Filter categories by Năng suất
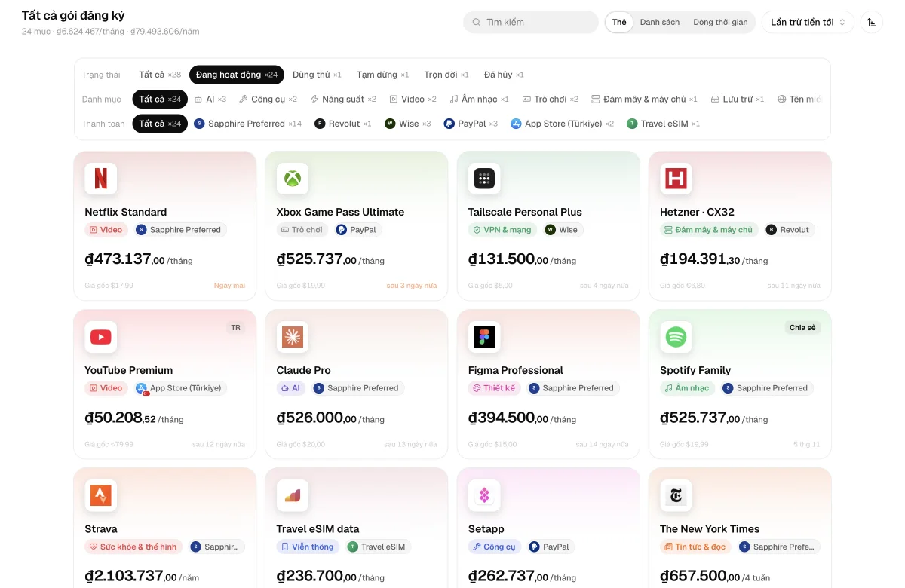 tap(343, 99)
